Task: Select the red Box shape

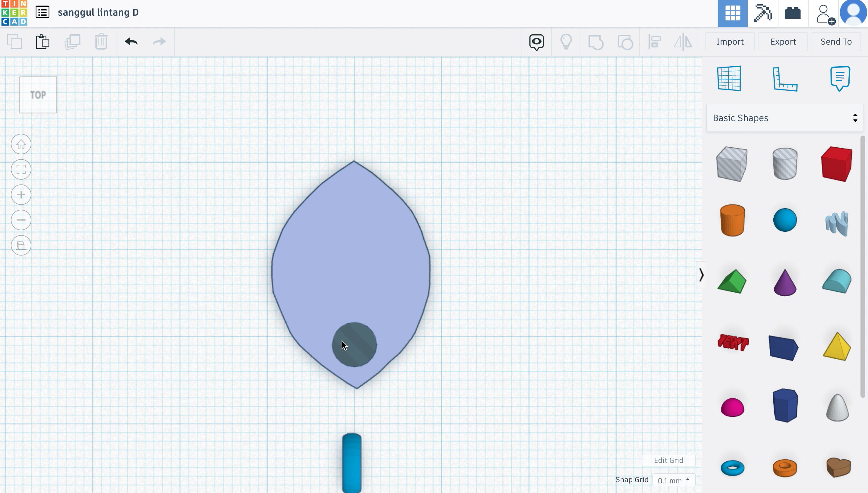Action: pyautogui.click(x=837, y=164)
